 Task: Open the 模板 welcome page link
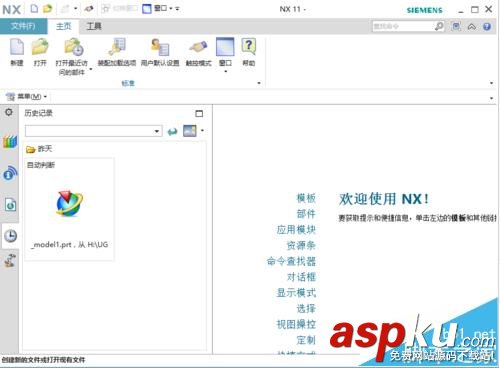click(x=306, y=198)
